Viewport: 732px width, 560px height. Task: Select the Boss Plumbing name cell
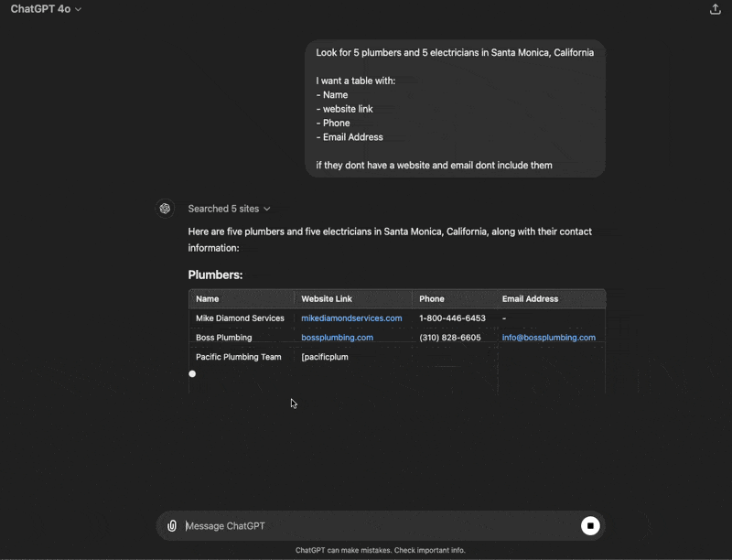coord(223,338)
